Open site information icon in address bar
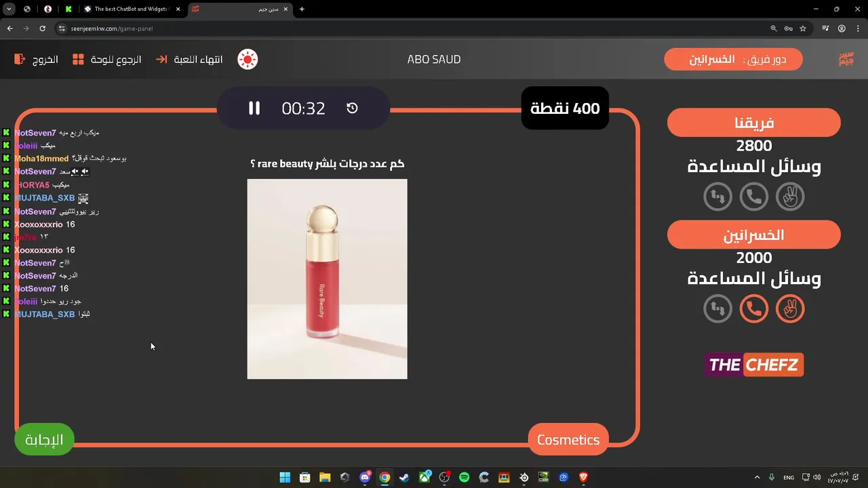The image size is (868, 488). pos(62,28)
